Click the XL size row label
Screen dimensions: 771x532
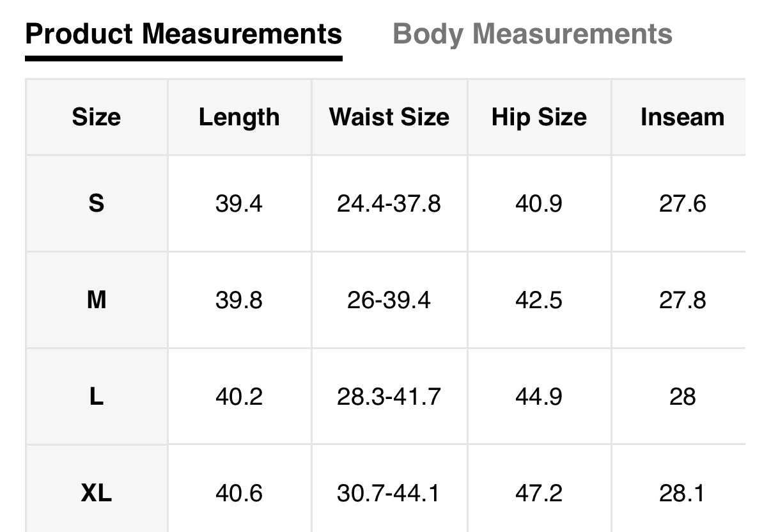pos(96,493)
